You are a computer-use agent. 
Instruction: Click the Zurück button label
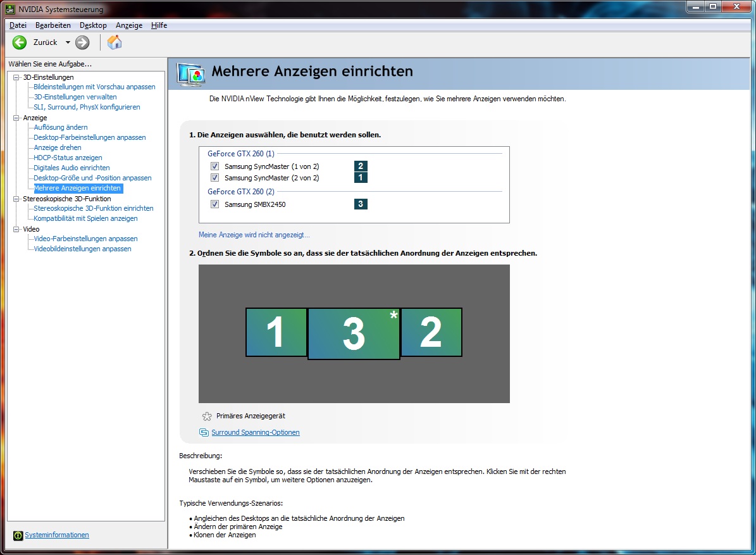pyautogui.click(x=46, y=42)
